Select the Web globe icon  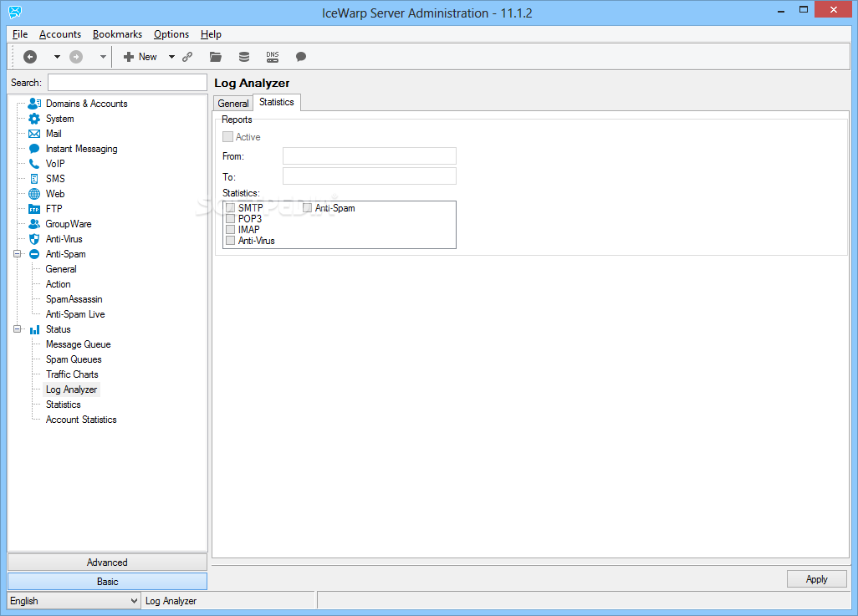(x=34, y=194)
